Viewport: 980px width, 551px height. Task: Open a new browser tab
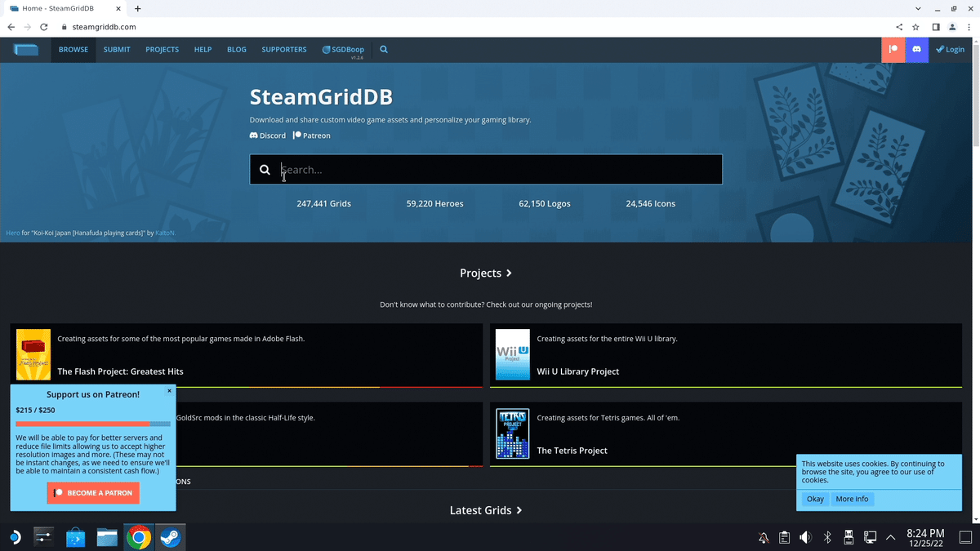click(138, 8)
